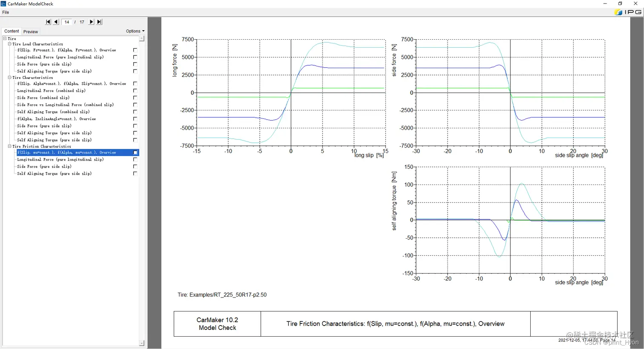Click the CarMaker 10.2 Model Check title cell
Image resolution: width=644 pixels, height=349 pixels.
tap(217, 324)
